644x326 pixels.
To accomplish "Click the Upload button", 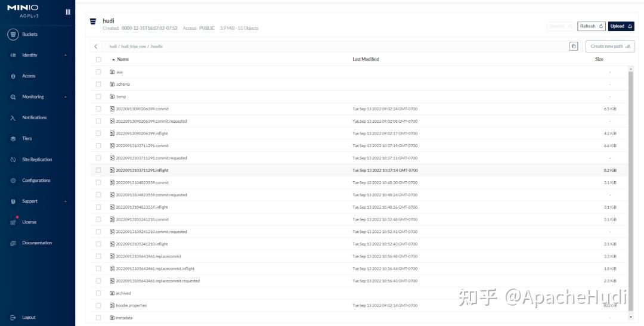I will 621,26.
